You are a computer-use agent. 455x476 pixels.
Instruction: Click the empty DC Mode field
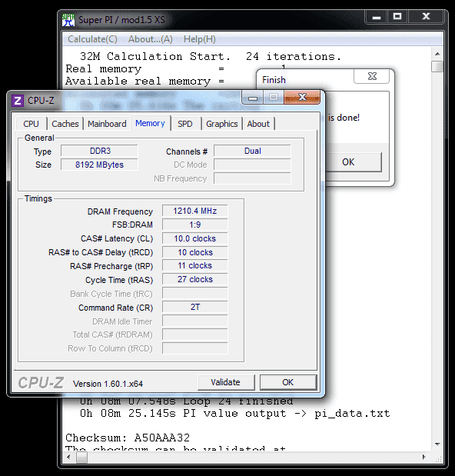pyautogui.click(x=252, y=165)
